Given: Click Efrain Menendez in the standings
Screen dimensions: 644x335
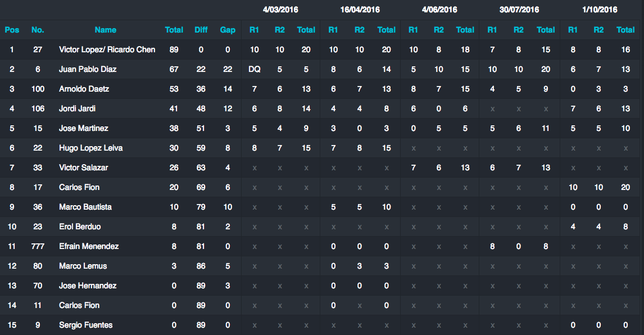Looking at the screenshot, I should point(89,246).
